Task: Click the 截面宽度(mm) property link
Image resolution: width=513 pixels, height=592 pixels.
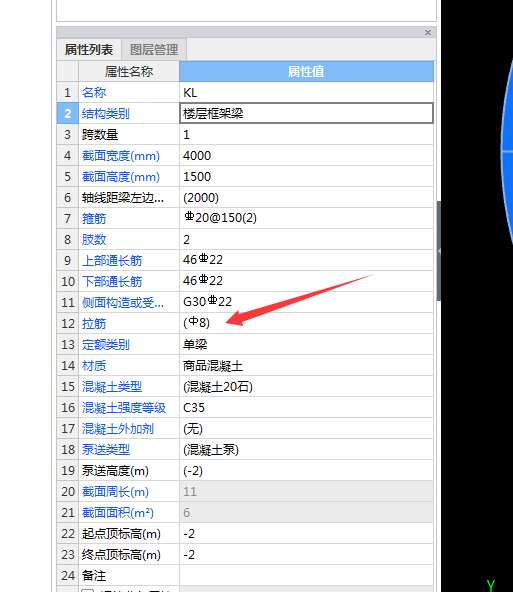Action: pos(121,156)
